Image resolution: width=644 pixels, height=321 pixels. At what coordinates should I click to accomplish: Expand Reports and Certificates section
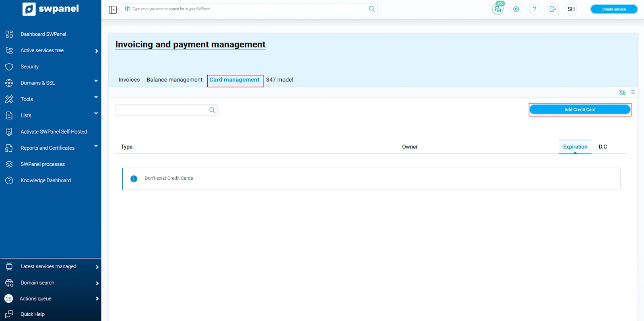click(x=96, y=146)
